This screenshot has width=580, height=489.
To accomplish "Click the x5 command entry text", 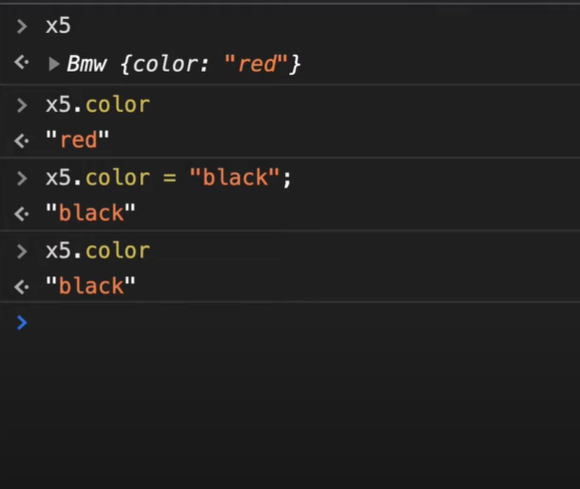I will tap(58, 26).
